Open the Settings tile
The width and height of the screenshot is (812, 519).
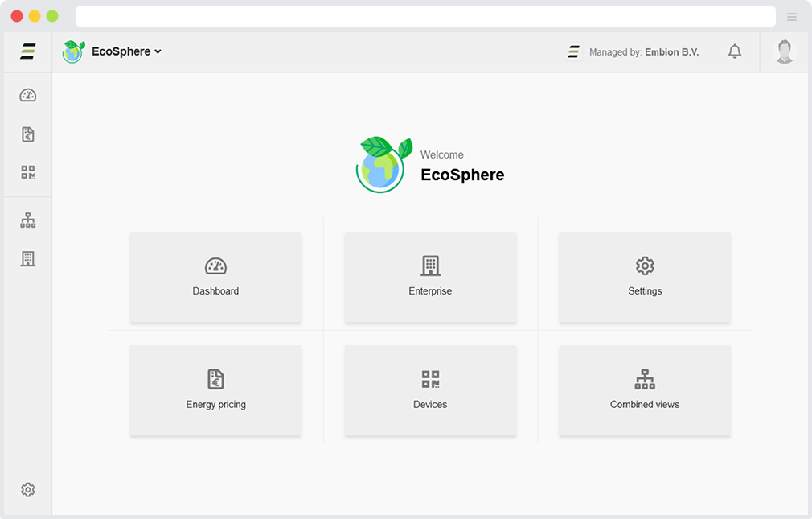(645, 277)
